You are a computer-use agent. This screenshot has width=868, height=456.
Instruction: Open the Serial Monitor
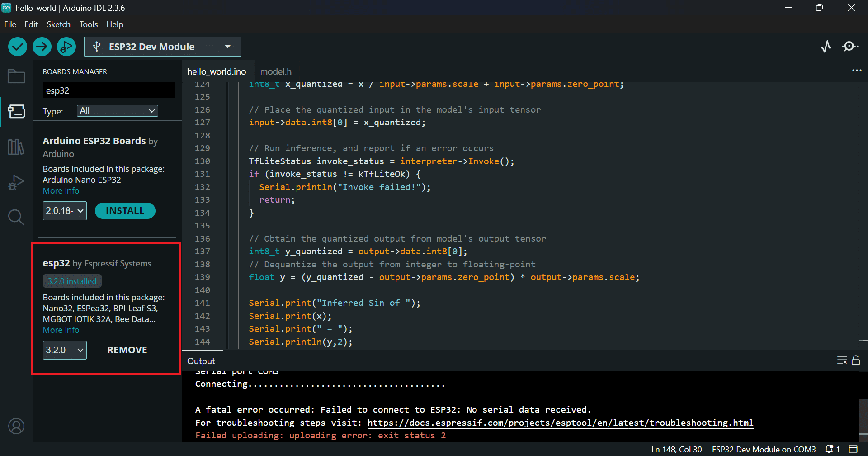pos(850,47)
